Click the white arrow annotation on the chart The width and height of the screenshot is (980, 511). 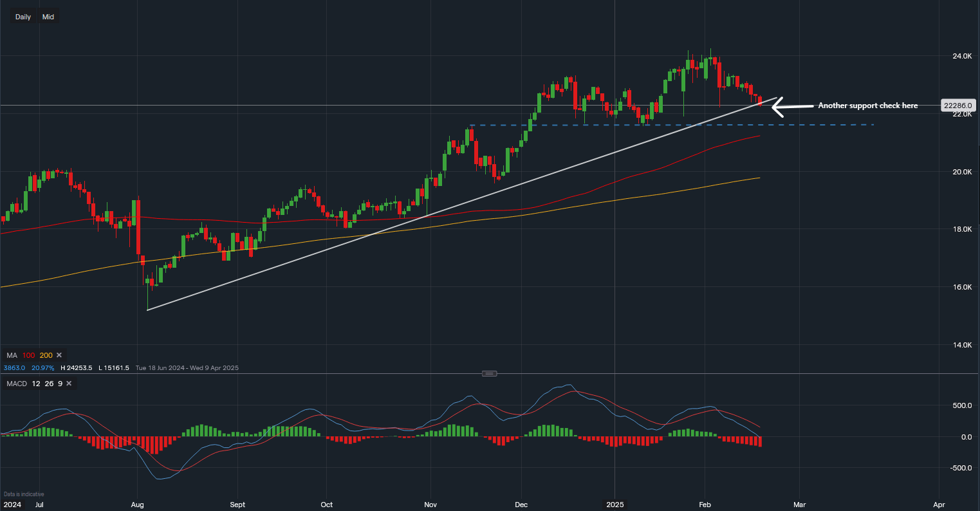[x=791, y=106]
